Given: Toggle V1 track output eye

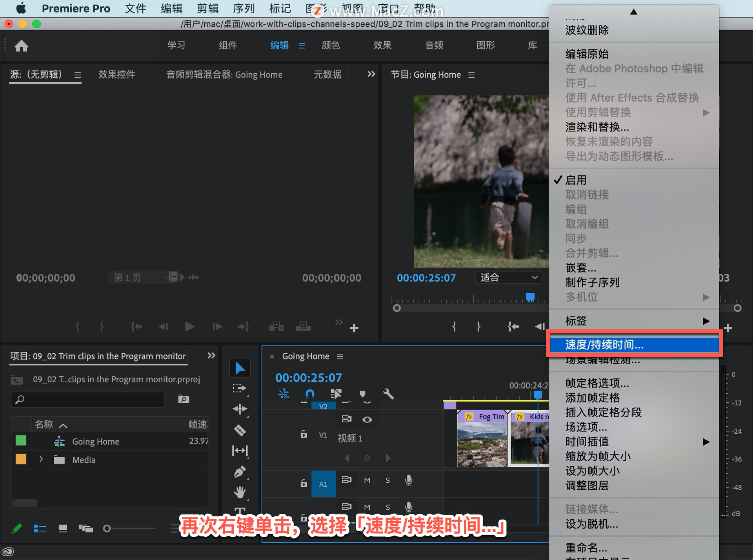Looking at the screenshot, I should pyautogui.click(x=367, y=420).
